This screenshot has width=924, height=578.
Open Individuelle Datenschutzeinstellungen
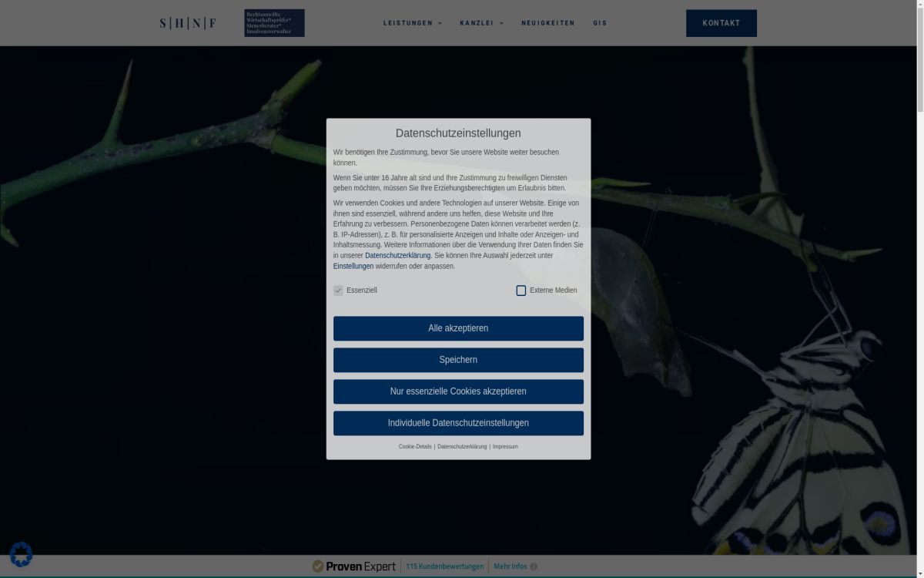pos(458,423)
